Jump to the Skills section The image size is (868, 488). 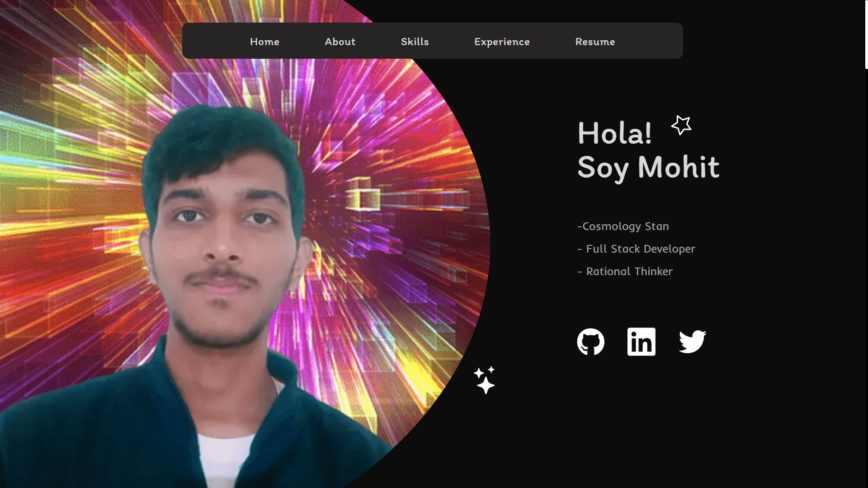click(415, 42)
